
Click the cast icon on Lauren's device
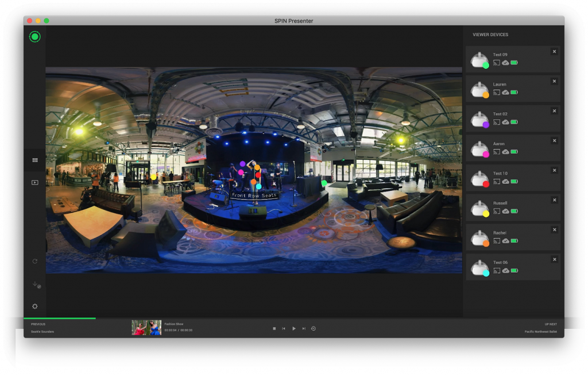[x=497, y=92]
